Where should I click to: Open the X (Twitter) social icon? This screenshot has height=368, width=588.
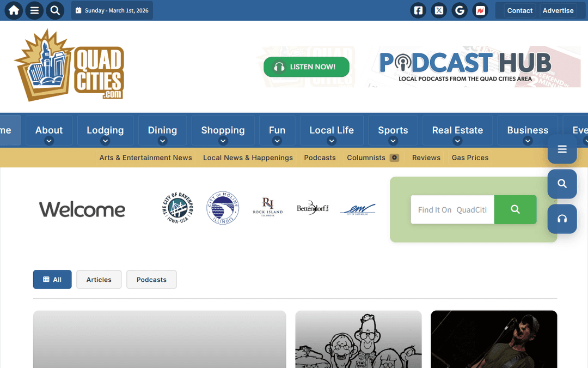439,10
